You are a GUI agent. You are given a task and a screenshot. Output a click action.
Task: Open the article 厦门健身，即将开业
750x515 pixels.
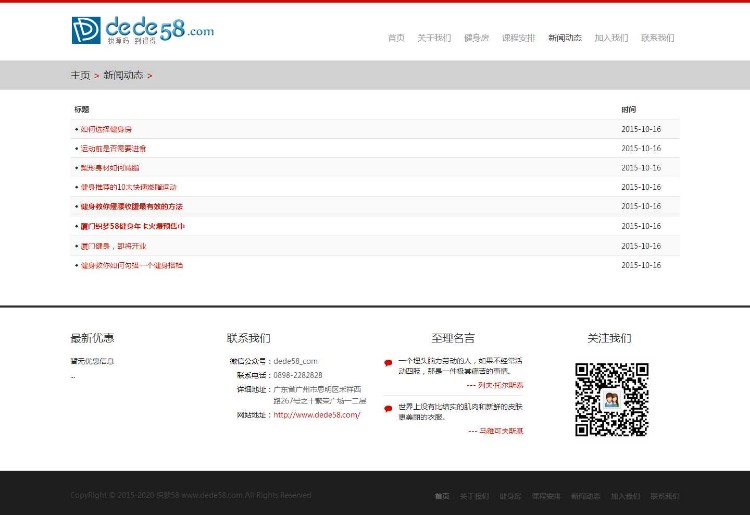(x=113, y=246)
